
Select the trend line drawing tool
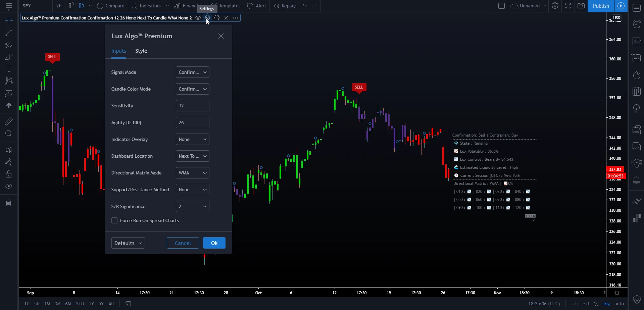click(x=9, y=33)
